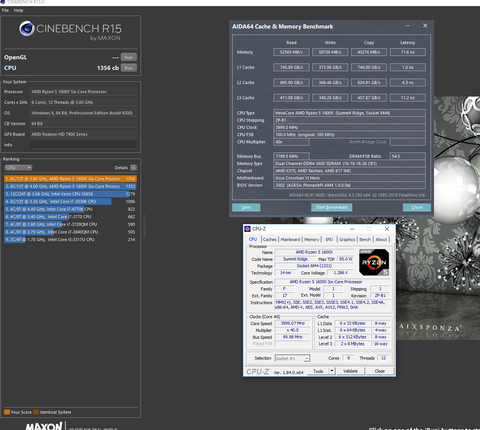
Task: Click the CPU-Z title bar app icon
Action: click(247, 229)
